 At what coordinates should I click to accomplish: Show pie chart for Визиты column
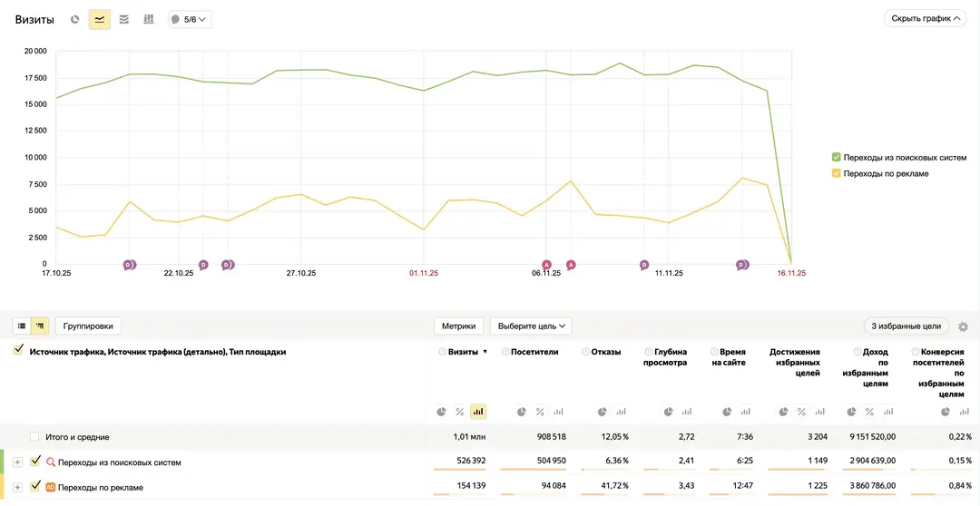[x=441, y=412]
